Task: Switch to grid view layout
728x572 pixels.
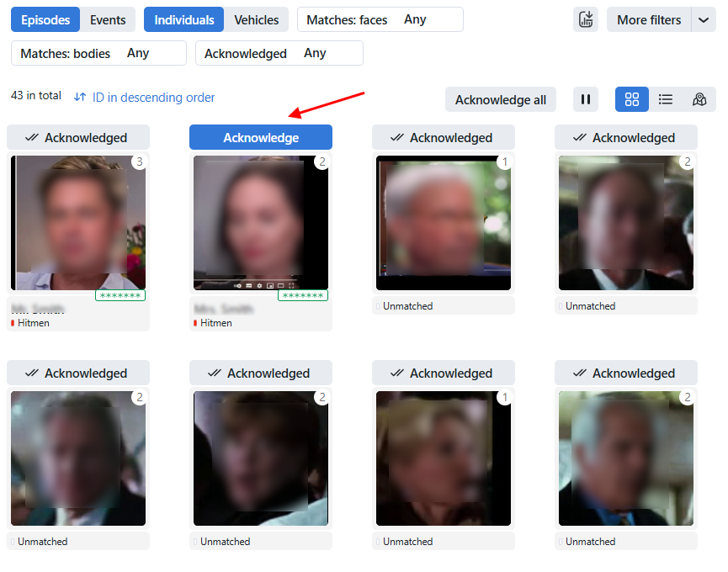Action: (x=632, y=99)
